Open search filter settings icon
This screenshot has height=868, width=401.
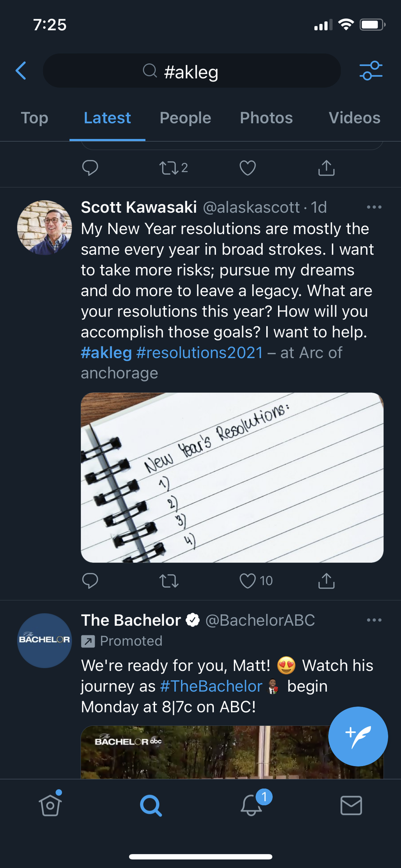371,71
